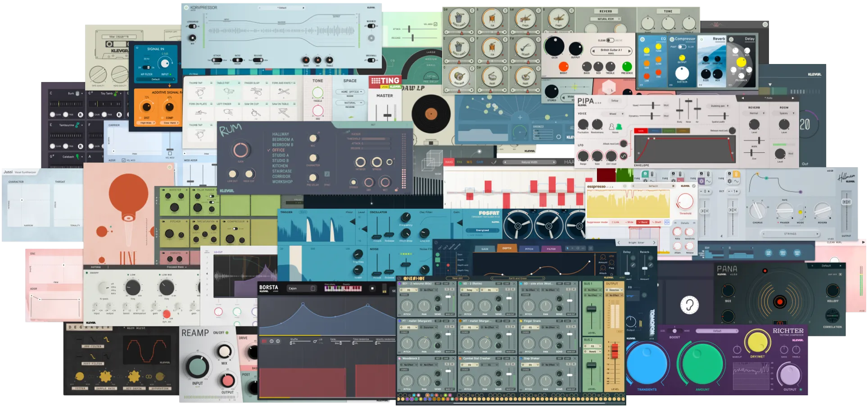Select the Shelf suppressor mode in Esspresso
The width and height of the screenshot is (868, 407).
(x=656, y=222)
